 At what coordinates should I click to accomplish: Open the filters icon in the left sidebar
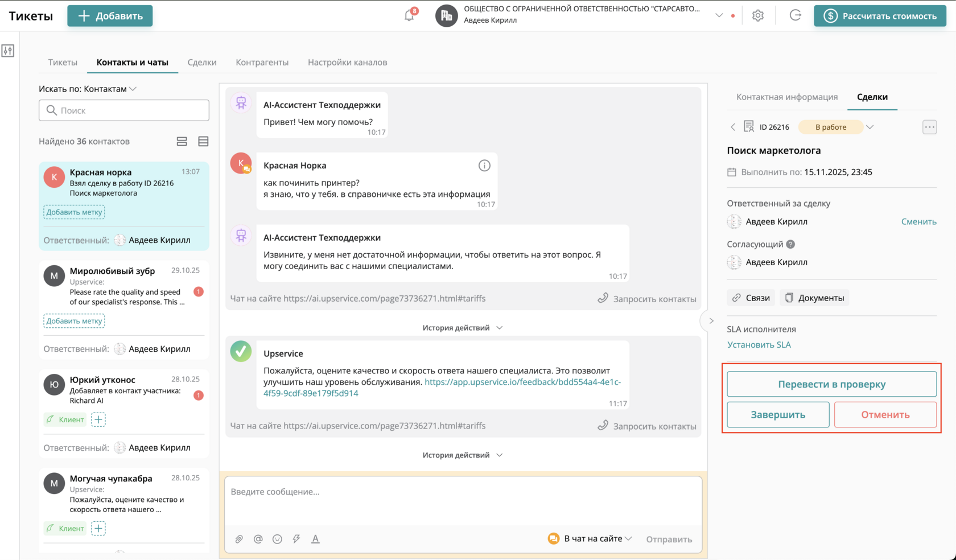click(x=8, y=51)
